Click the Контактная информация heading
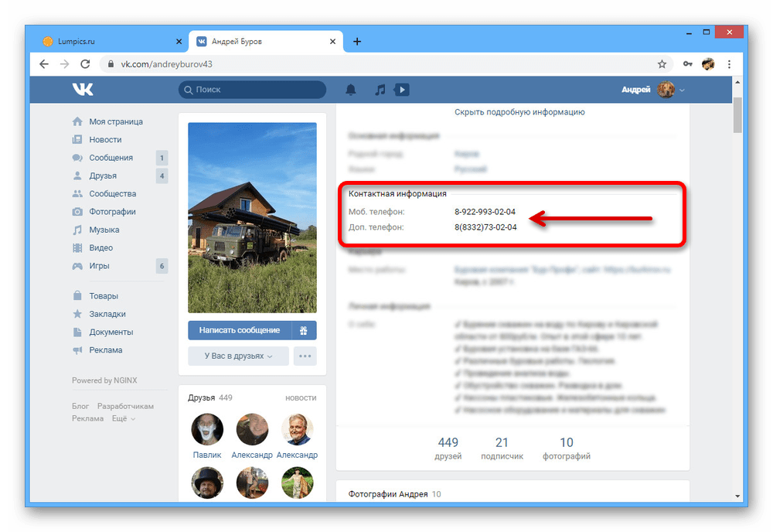 pyautogui.click(x=397, y=194)
